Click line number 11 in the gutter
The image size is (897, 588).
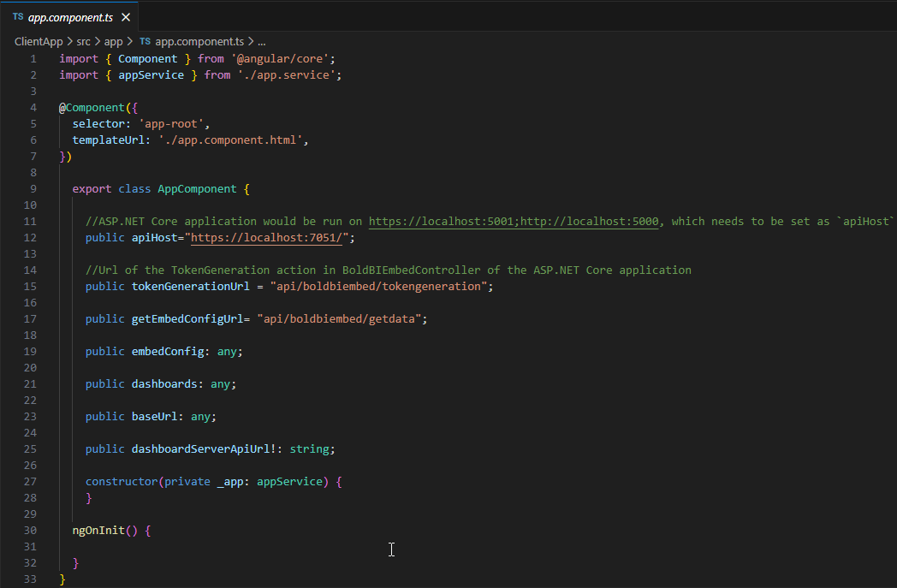pyautogui.click(x=30, y=220)
